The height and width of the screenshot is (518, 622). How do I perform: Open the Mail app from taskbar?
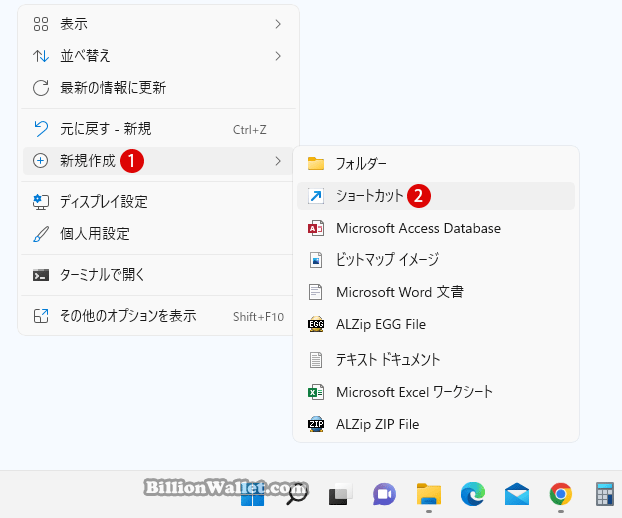coord(517,494)
